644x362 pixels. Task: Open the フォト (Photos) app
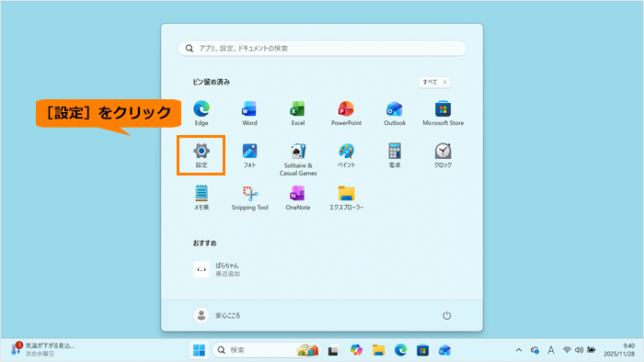coord(249,155)
